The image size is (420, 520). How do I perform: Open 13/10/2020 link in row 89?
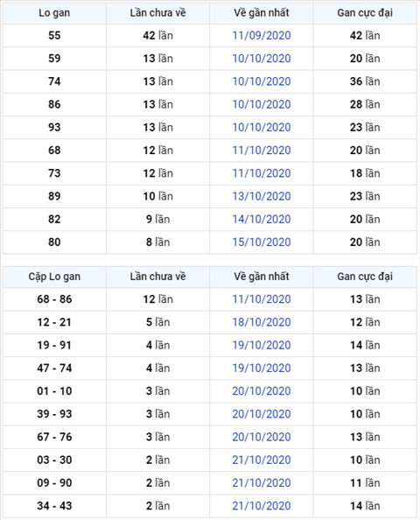pyautogui.click(x=262, y=196)
